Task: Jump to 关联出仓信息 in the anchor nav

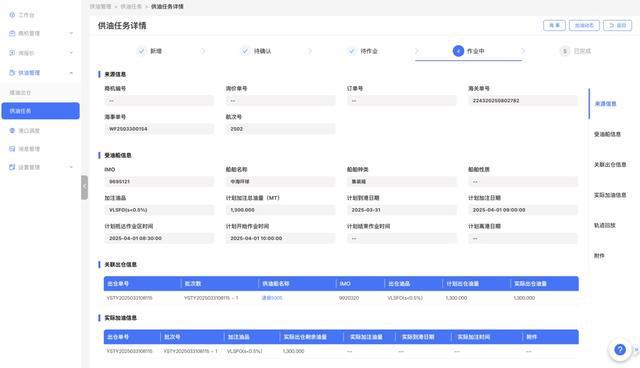Action: 610,165
